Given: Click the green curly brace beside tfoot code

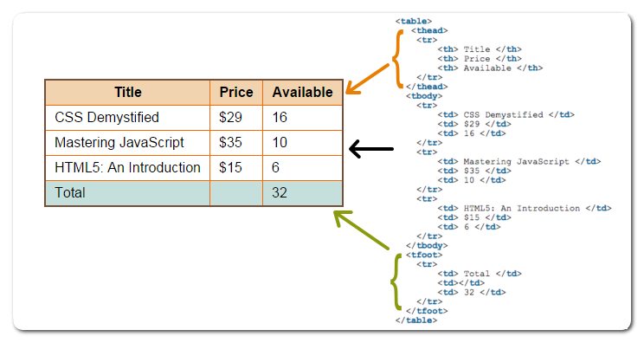Looking at the screenshot, I should (x=396, y=282).
